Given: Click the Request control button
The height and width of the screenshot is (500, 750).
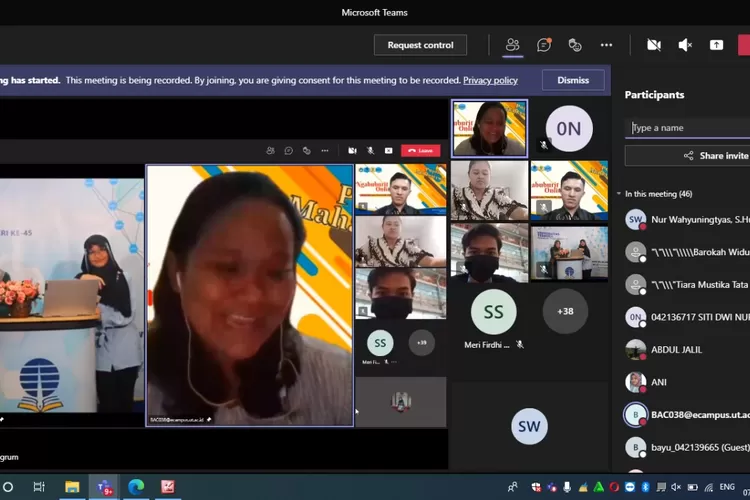Looking at the screenshot, I should [420, 45].
